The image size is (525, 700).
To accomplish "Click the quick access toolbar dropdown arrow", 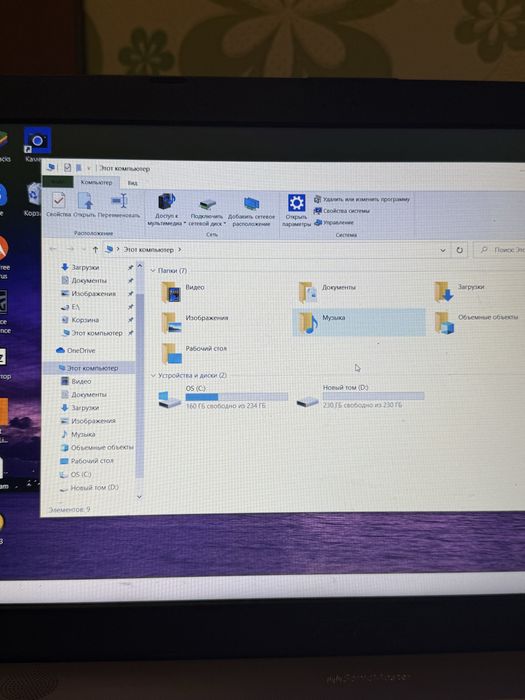I will coord(88,168).
